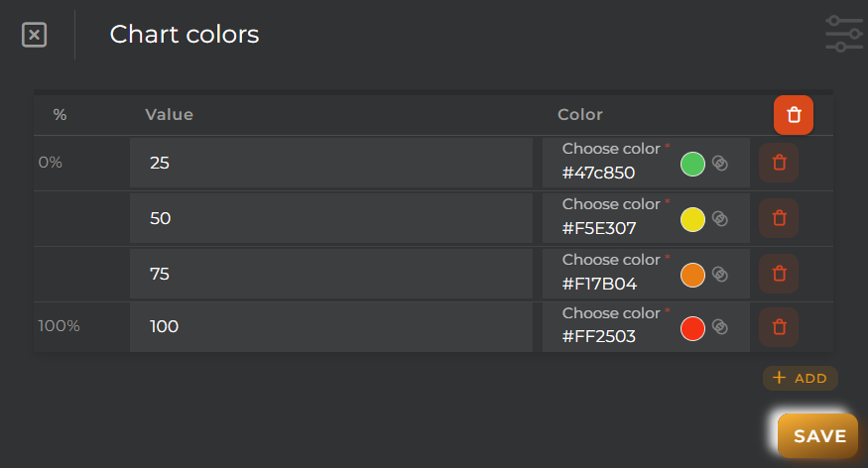Delete all color rows with header trash button
868x468 pixels.
(x=794, y=115)
